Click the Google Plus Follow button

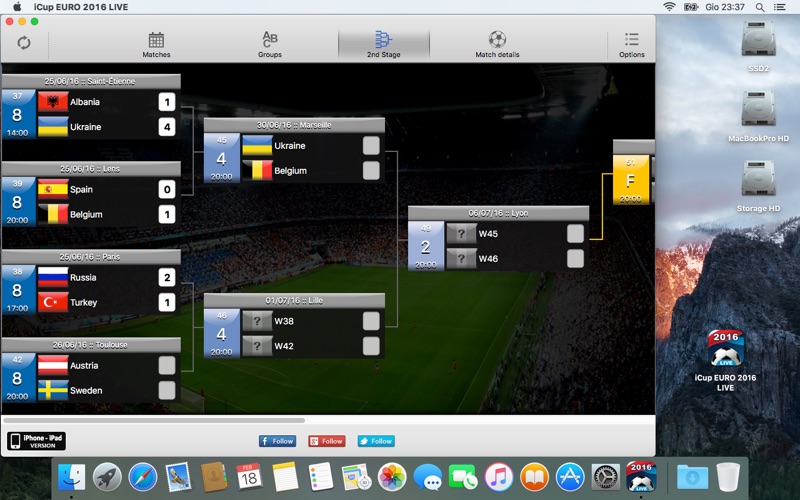tap(327, 441)
